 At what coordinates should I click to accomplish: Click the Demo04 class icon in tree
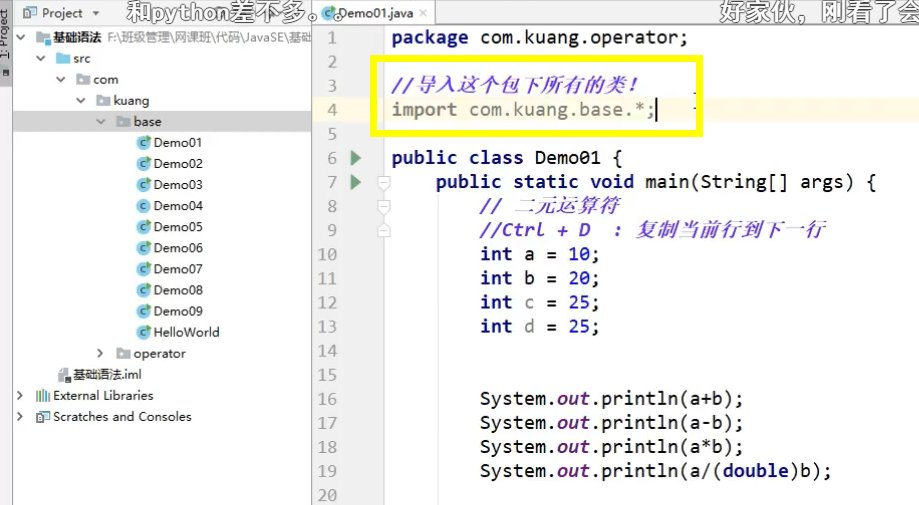coord(143,206)
